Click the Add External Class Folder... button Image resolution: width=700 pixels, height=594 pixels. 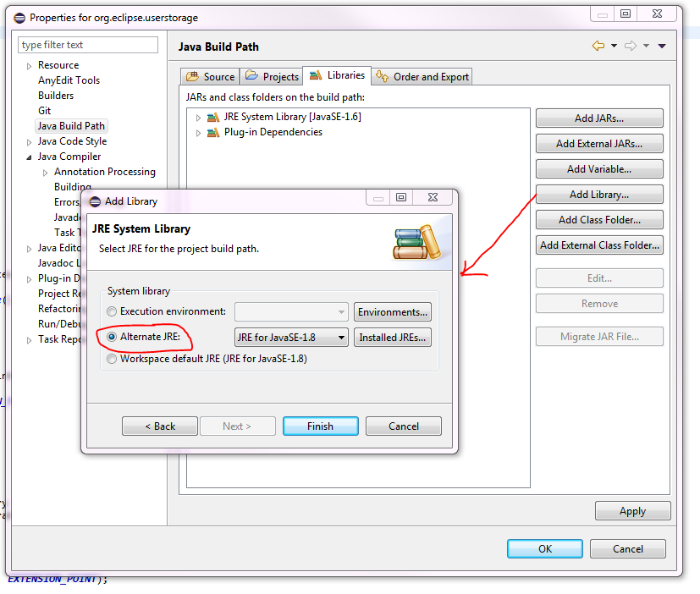(x=599, y=245)
